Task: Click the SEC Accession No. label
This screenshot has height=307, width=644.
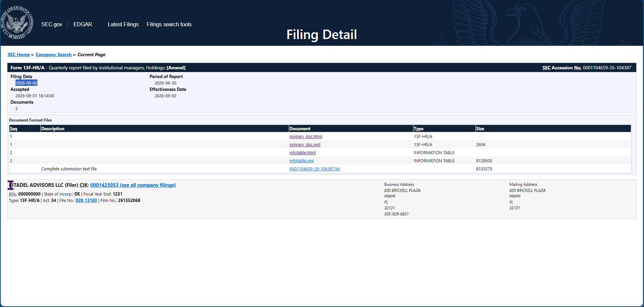Action: [x=562, y=68]
